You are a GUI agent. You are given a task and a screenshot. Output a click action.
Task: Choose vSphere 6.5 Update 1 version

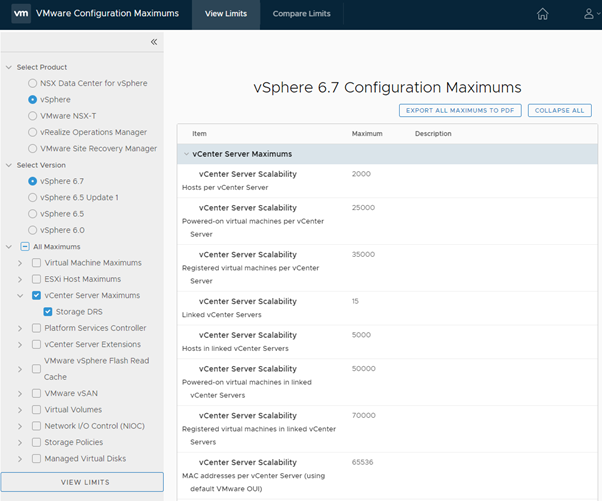click(33, 197)
